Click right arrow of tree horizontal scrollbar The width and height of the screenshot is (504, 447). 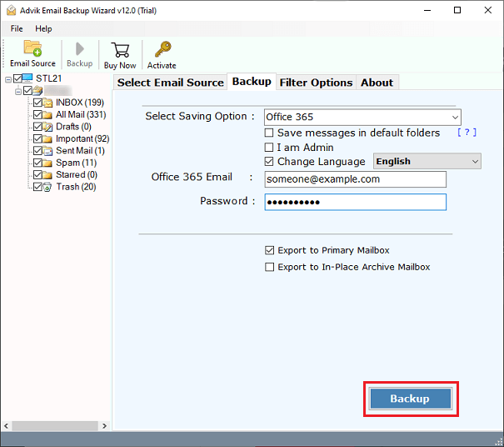point(104,426)
